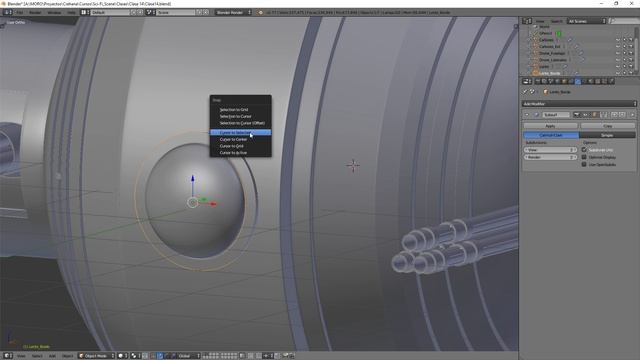
Task: Open the Blender Render engine dropdown
Action: point(233,13)
